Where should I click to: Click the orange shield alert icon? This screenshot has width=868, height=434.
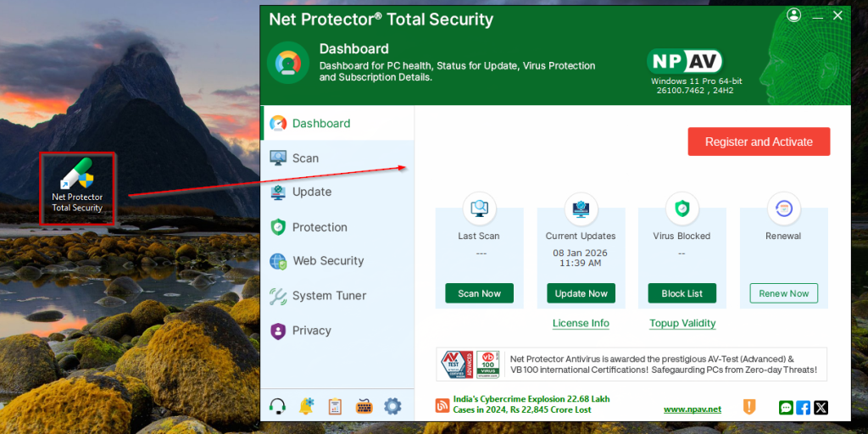point(749,407)
